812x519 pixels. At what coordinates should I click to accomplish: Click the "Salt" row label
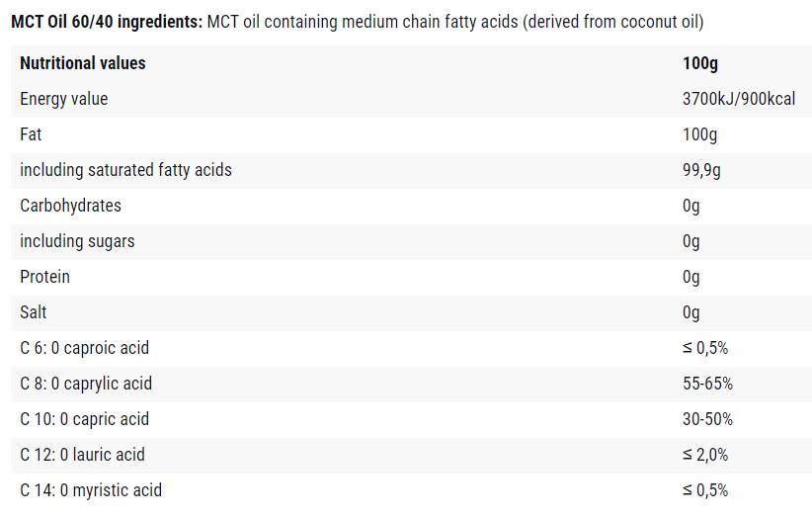[34, 312]
